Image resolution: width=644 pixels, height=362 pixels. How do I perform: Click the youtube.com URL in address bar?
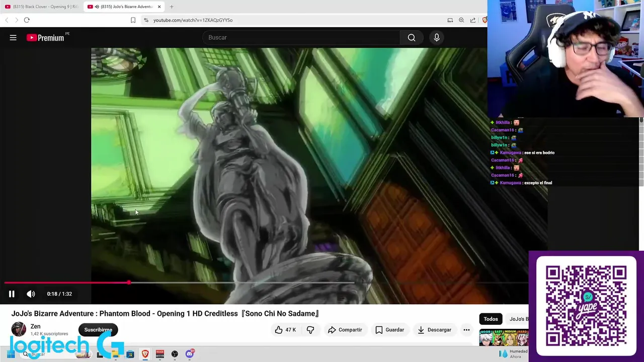193,20
